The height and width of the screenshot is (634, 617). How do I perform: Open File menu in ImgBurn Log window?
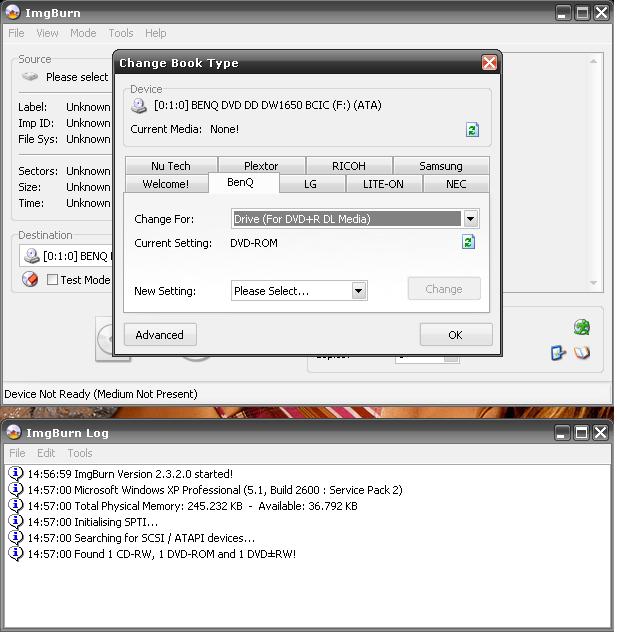point(17,454)
